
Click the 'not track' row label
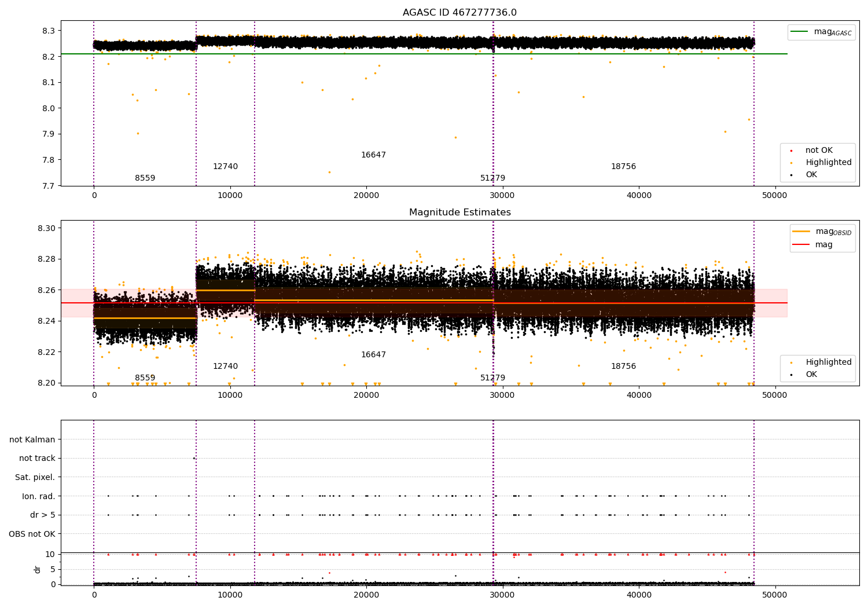(x=37, y=459)
